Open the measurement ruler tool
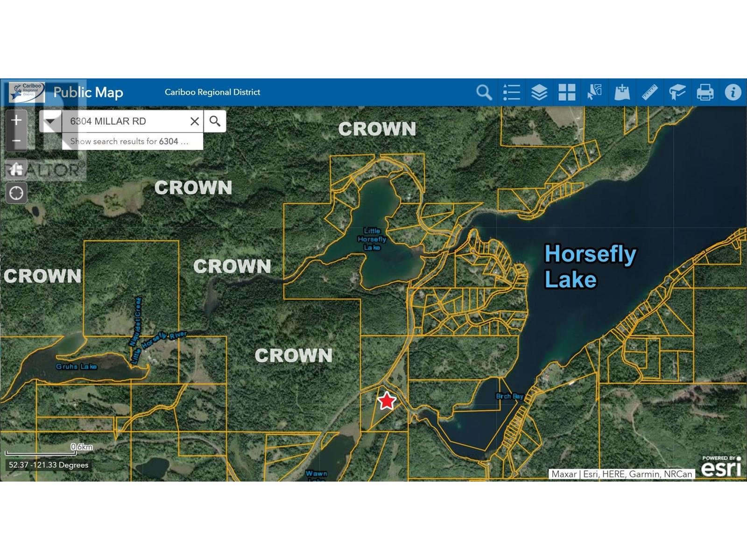Screen dimensions: 747x560 point(649,92)
